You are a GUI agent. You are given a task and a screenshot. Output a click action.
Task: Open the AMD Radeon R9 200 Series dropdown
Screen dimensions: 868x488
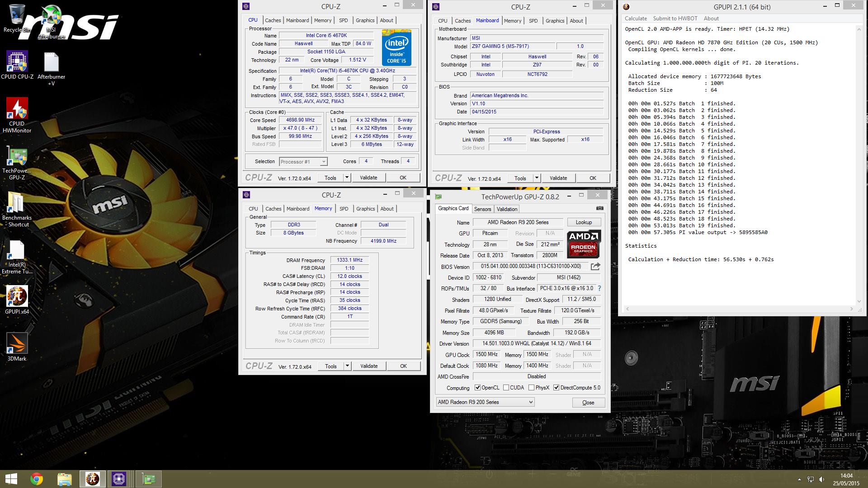[x=485, y=402]
